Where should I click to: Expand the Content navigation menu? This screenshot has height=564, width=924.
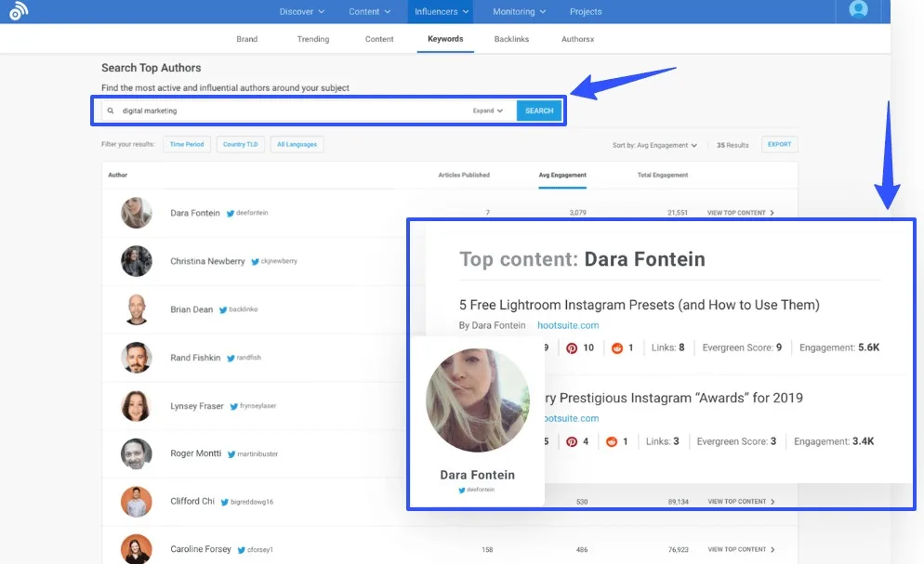pyautogui.click(x=370, y=11)
